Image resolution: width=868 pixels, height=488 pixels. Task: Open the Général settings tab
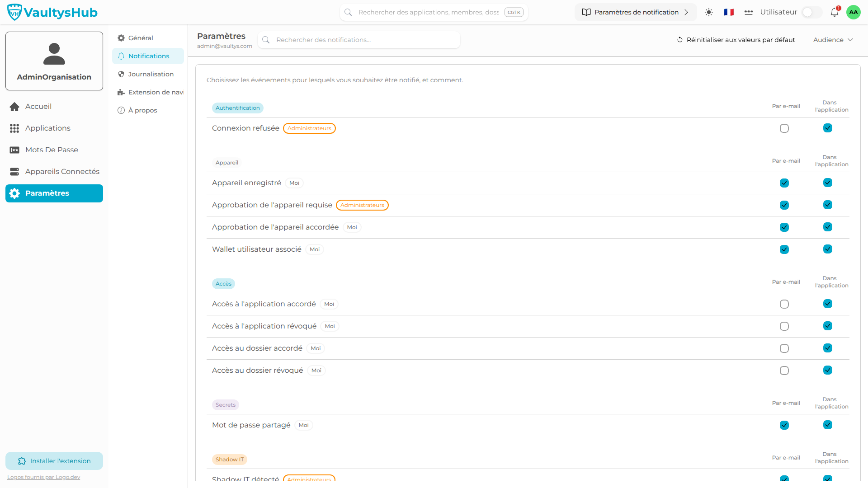point(148,38)
